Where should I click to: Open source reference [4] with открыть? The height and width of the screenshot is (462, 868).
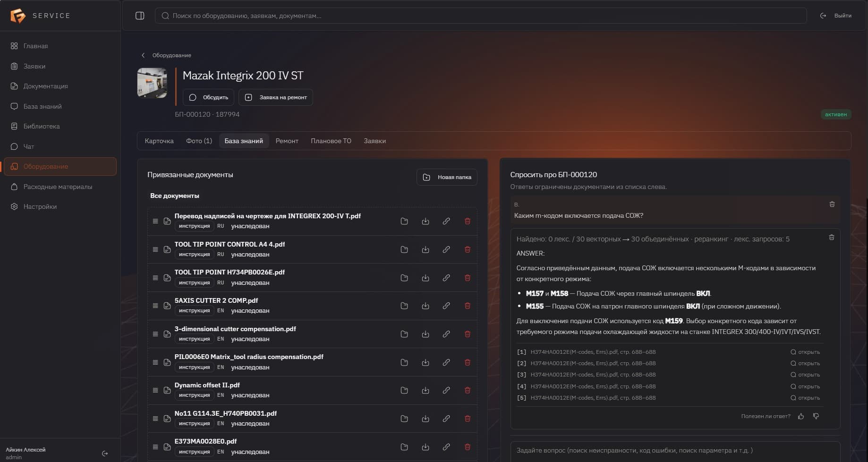tap(805, 386)
